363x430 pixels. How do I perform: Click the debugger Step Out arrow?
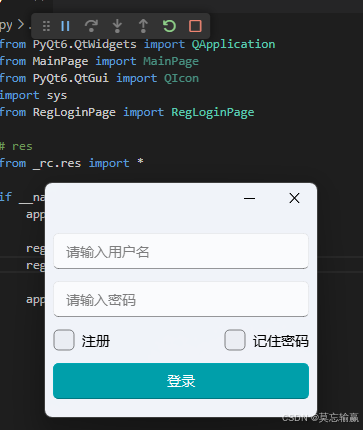tap(143, 26)
